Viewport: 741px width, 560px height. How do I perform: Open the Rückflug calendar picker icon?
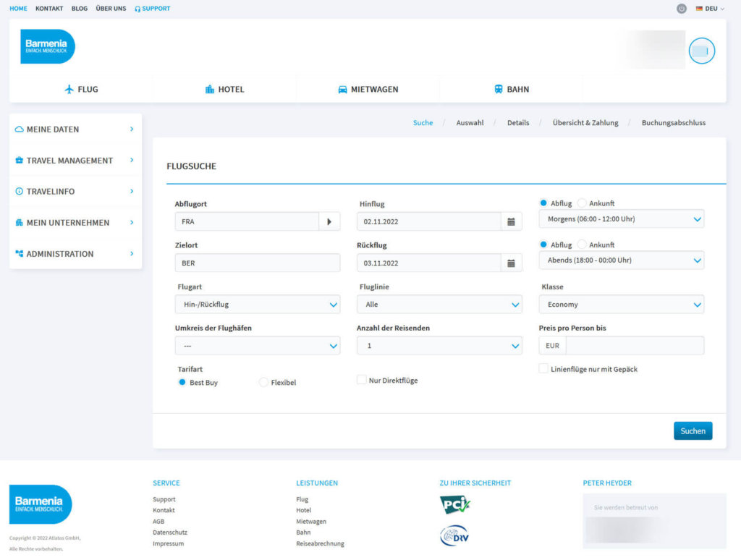511,263
